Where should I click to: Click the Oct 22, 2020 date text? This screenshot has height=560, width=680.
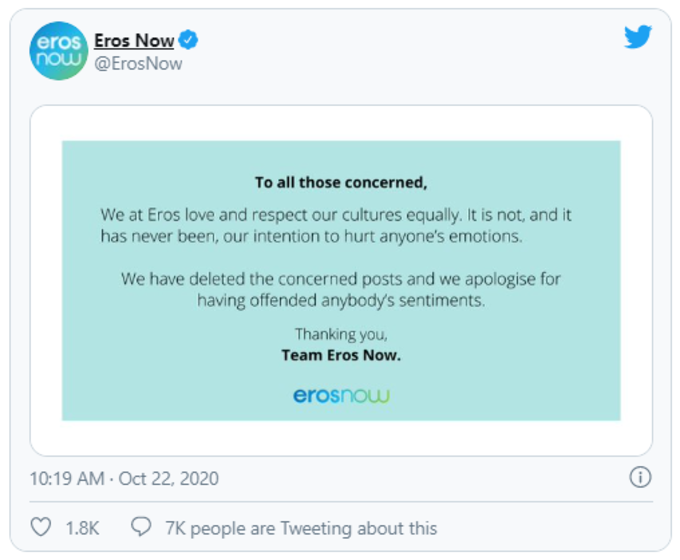pyautogui.click(x=169, y=478)
